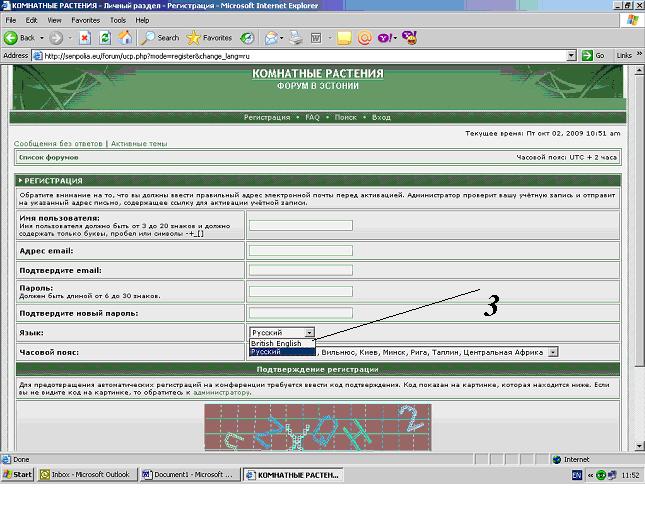
Task: Click the Список форумов link
Action: click(x=48, y=157)
